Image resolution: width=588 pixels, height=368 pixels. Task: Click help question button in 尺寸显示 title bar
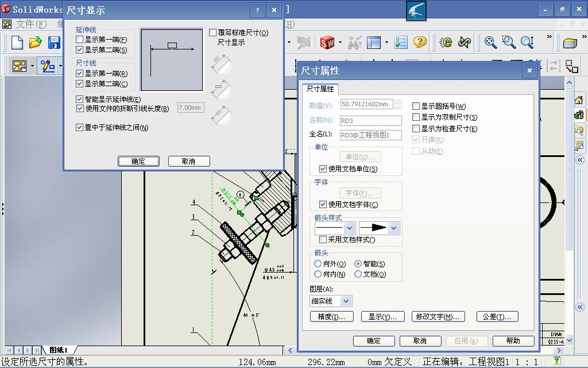257,10
